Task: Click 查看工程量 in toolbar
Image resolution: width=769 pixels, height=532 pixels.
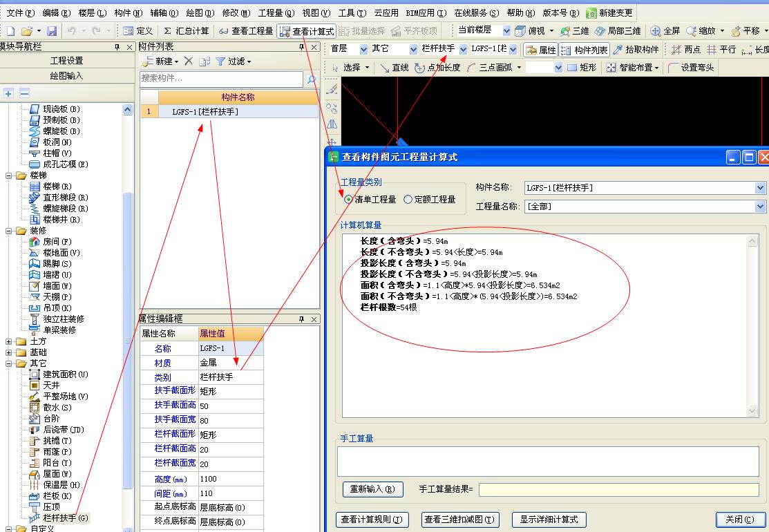Action: 246,31
